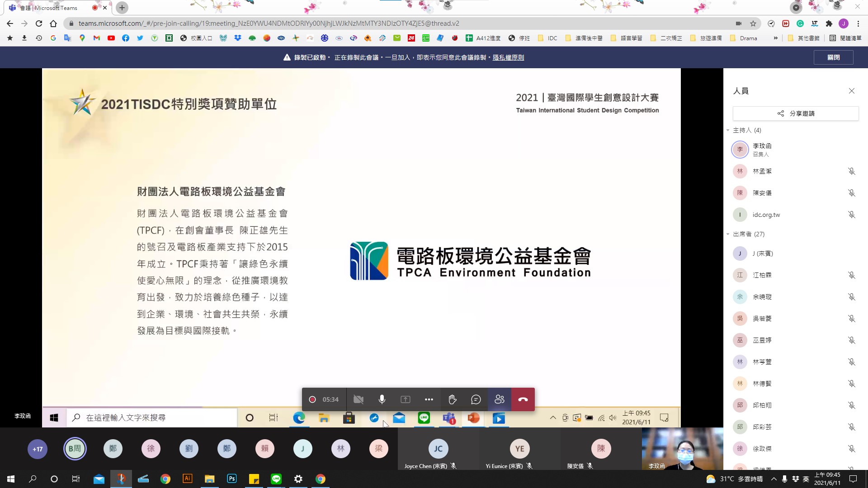This screenshot has height=488, width=868.
Task: Collapse the 出席者 (27) section
Action: 728,234
